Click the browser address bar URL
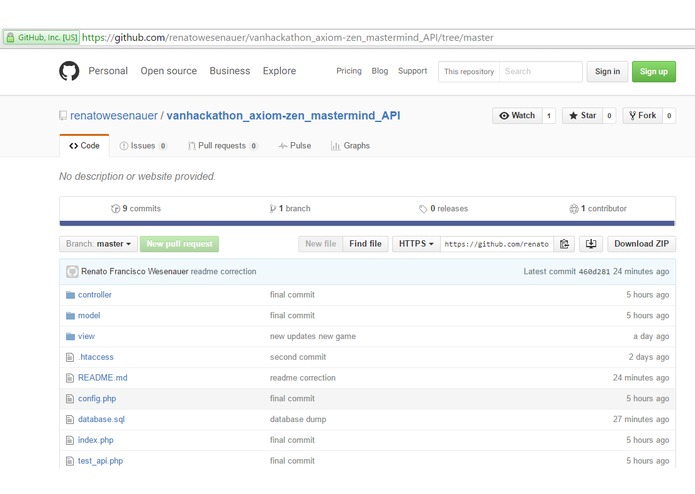The height and width of the screenshot is (494, 695). pyautogui.click(x=288, y=38)
